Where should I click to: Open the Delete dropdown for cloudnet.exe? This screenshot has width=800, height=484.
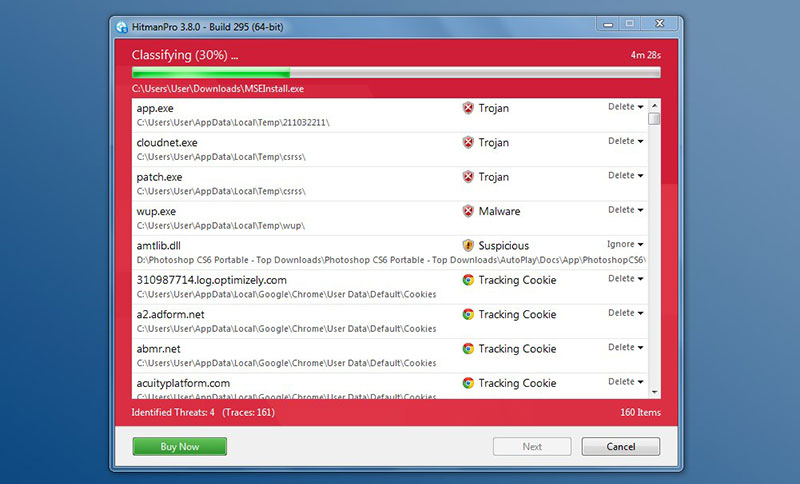click(x=626, y=141)
